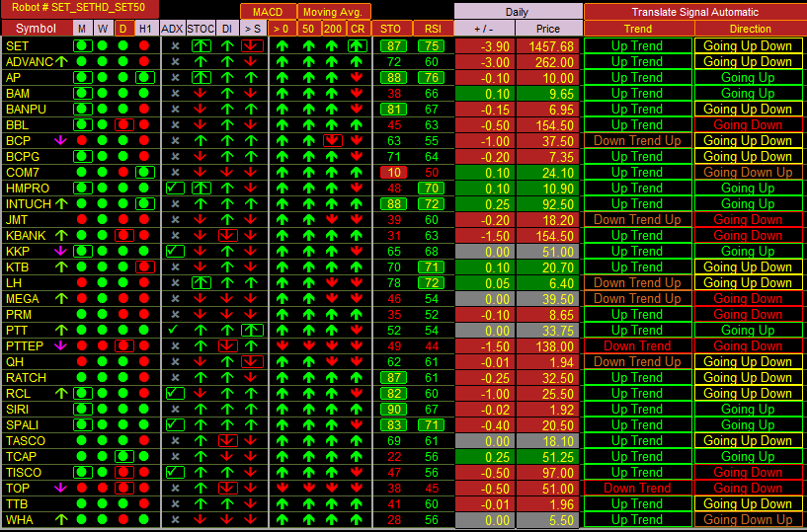Click COM7's Going Down Up cell
807x532 pixels.
[x=749, y=173]
